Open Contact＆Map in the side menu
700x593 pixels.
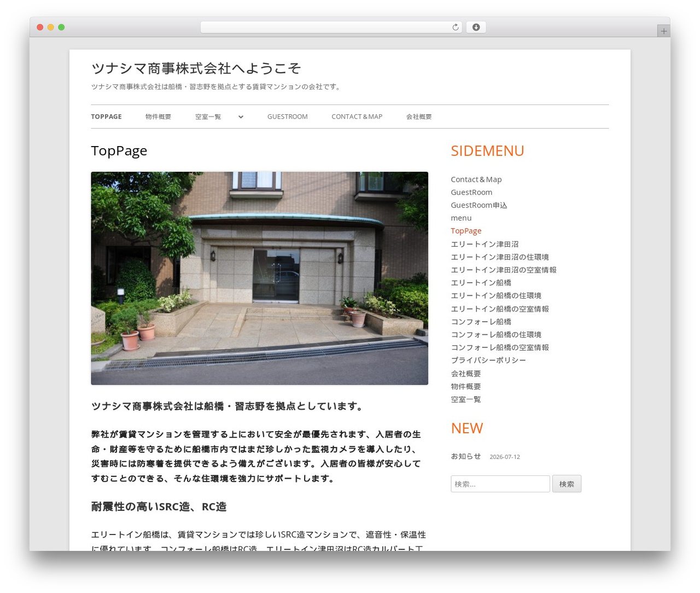pyautogui.click(x=476, y=179)
